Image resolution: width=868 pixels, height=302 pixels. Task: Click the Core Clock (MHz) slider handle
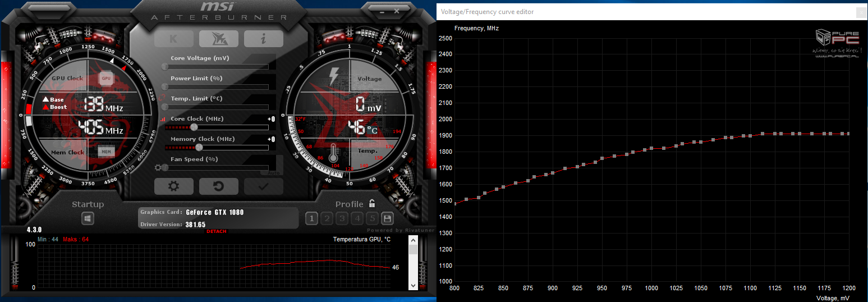click(x=194, y=127)
